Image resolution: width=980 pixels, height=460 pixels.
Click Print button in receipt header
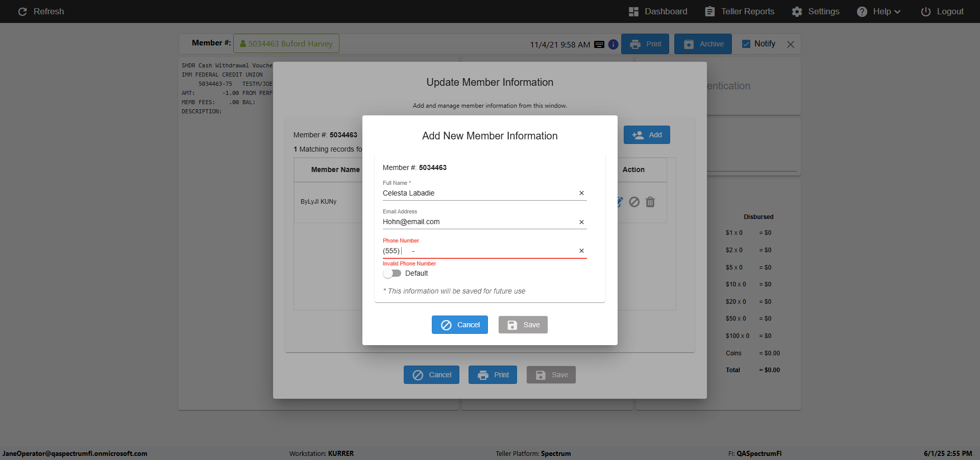pyautogui.click(x=645, y=44)
